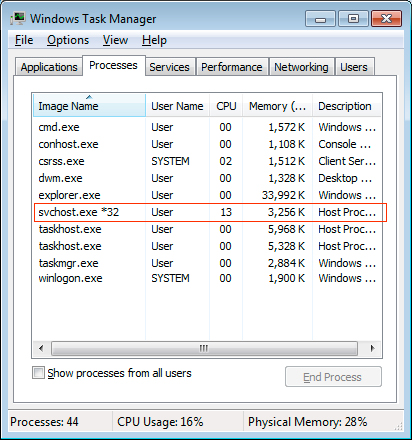
Task: Sort by User Name column header
Action: [x=177, y=106]
